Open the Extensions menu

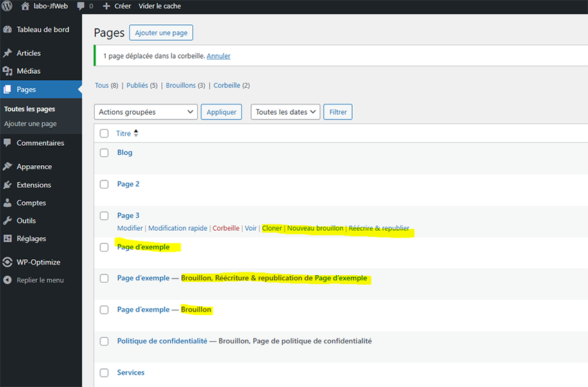41,185
